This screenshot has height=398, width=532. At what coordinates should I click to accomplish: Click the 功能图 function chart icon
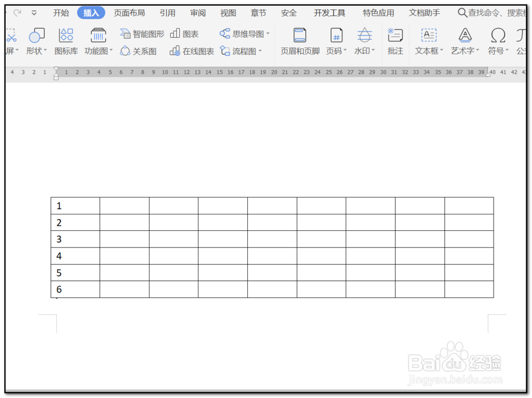tap(98, 35)
